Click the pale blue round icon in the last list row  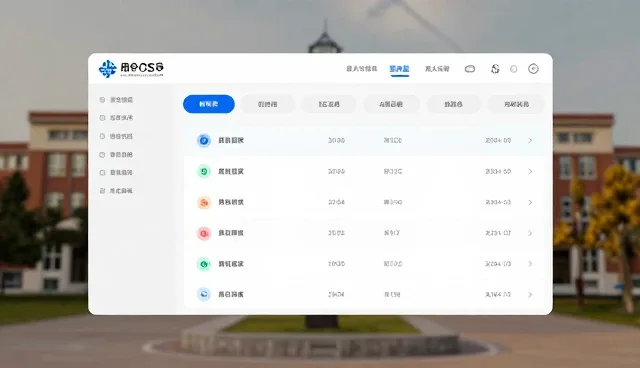[204, 294]
